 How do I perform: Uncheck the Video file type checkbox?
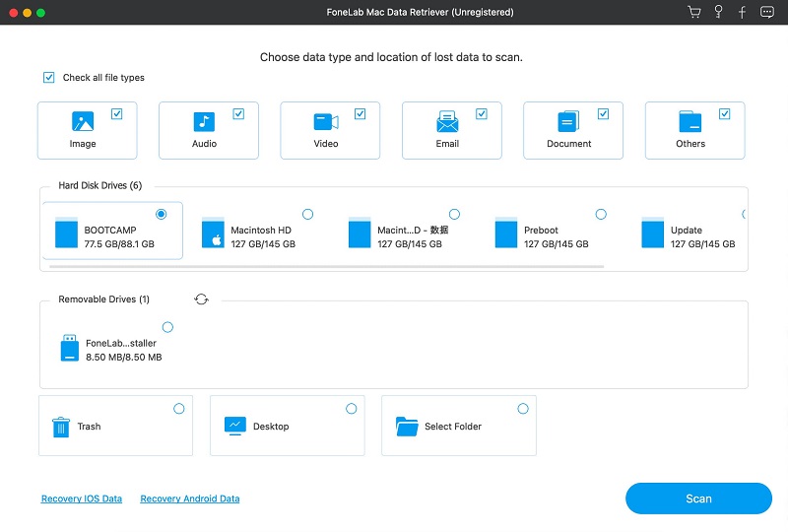pyautogui.click(x=360, y=113)
